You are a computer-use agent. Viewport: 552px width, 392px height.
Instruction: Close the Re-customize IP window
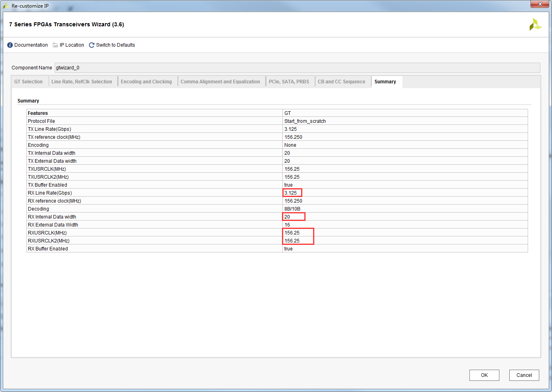coord(540,4)
